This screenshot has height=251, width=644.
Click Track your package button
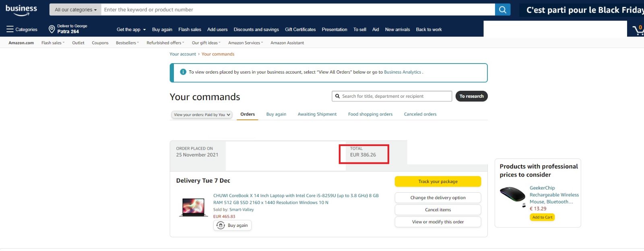point(438,181)
